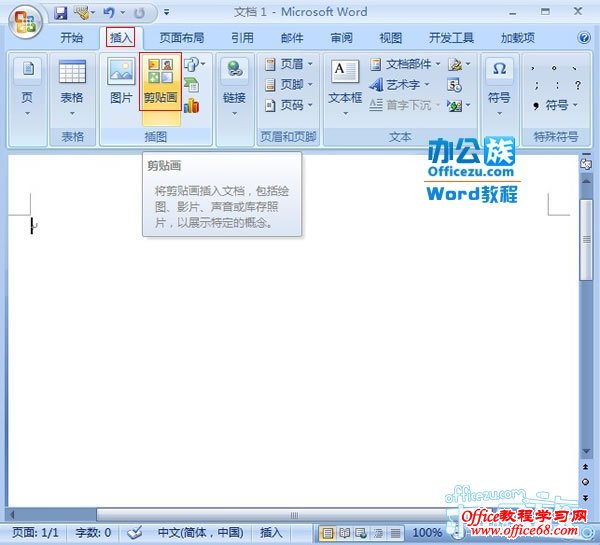
Task: Toggle the ruler above the vertical scrollbar
Action: tap(586, 163)
